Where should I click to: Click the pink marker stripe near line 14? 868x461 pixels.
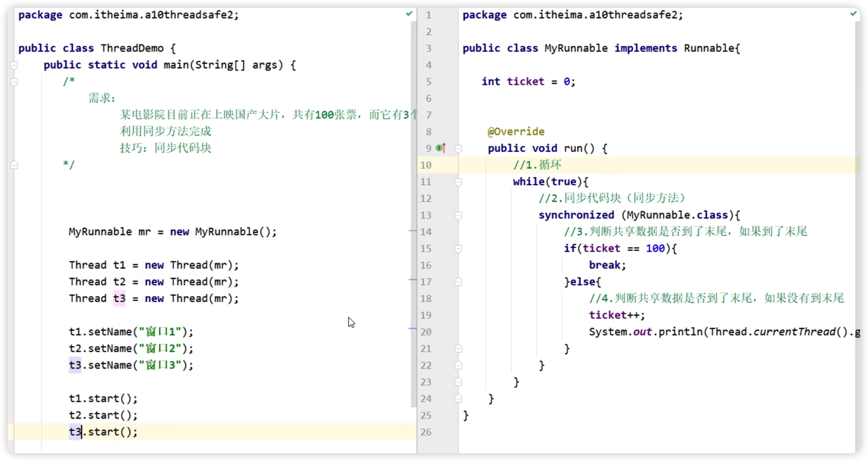pos(412,231)
